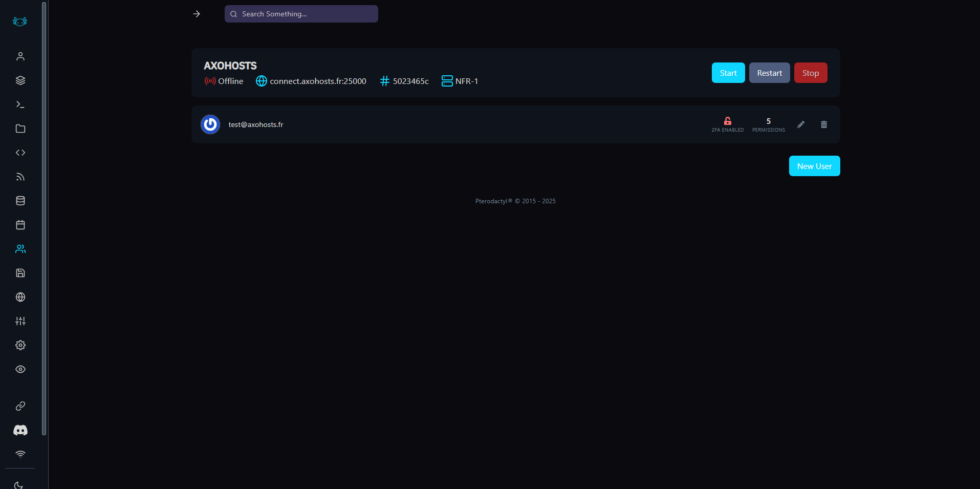Click the New User button
The width and height of the screenshot is (980, 489).
click(x=814, y=166)
